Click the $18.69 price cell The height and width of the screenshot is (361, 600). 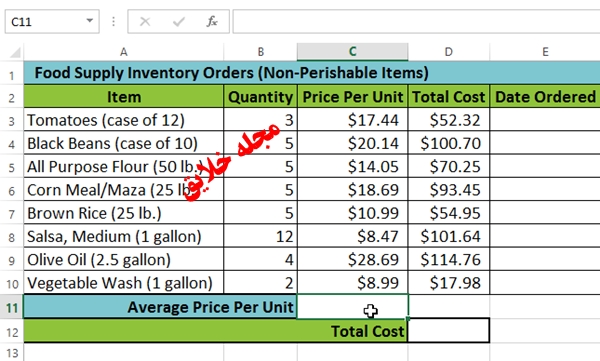353,190
